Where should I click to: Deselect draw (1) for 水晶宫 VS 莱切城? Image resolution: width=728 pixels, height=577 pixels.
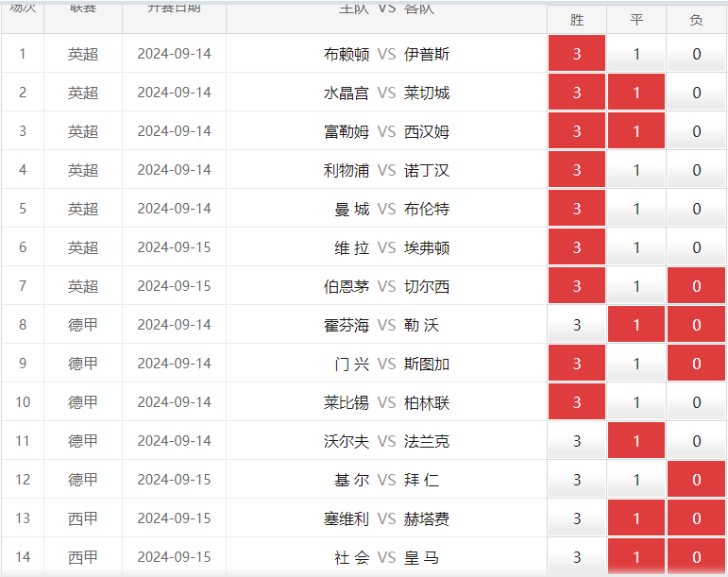[636, 92]
